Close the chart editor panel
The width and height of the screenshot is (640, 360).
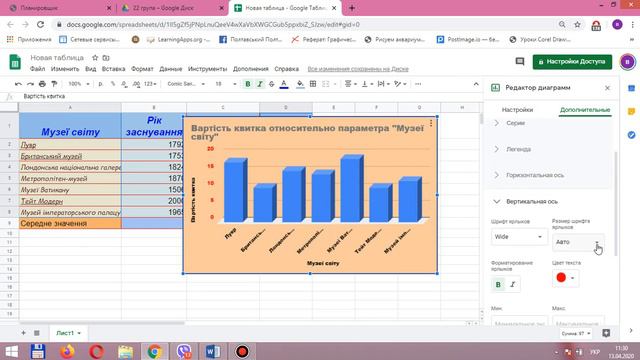click(607, 88)
